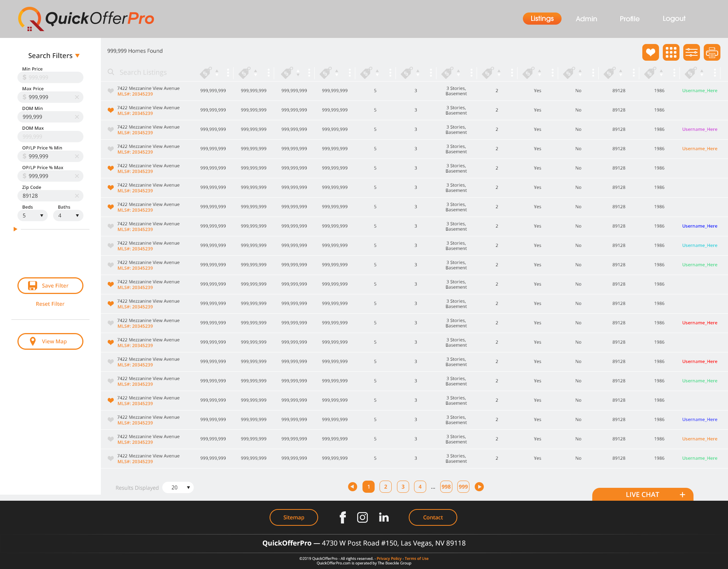Open Instagram icon in footer

(362, 517)
